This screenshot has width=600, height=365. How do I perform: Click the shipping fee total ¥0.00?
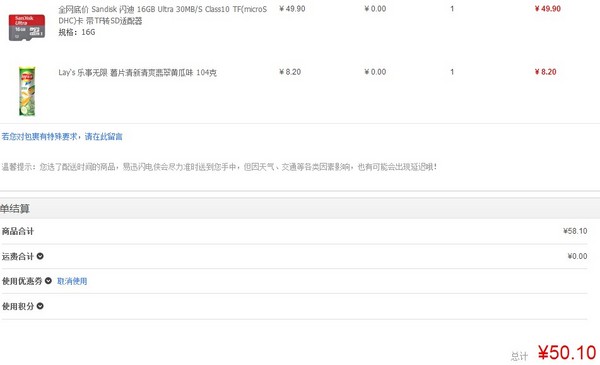[x=577, y=256]
